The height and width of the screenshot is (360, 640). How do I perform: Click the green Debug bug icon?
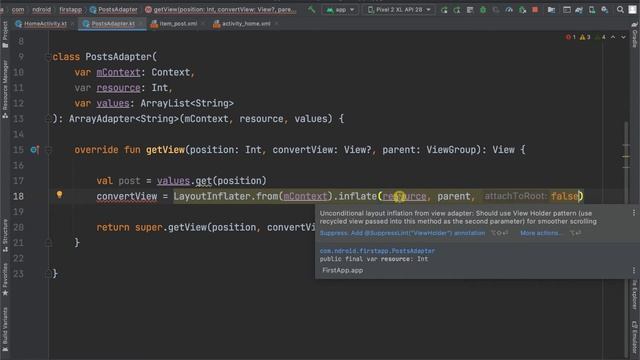coord(483,9)
